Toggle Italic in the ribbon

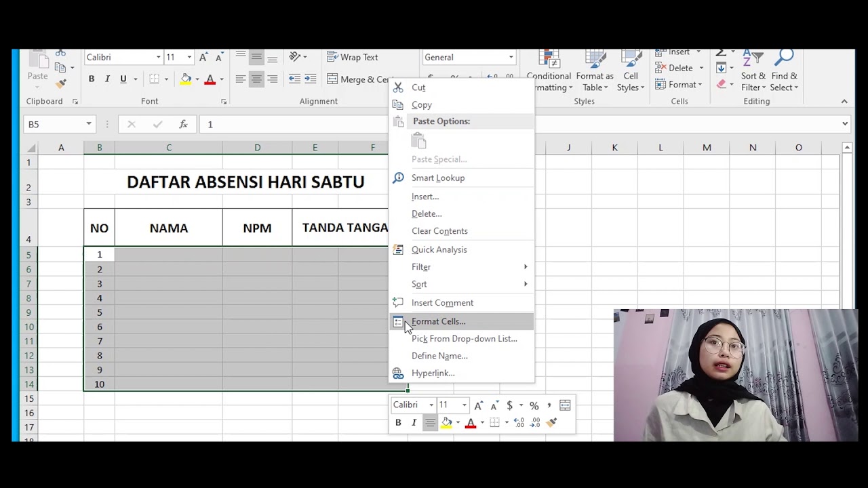point(107,79)
